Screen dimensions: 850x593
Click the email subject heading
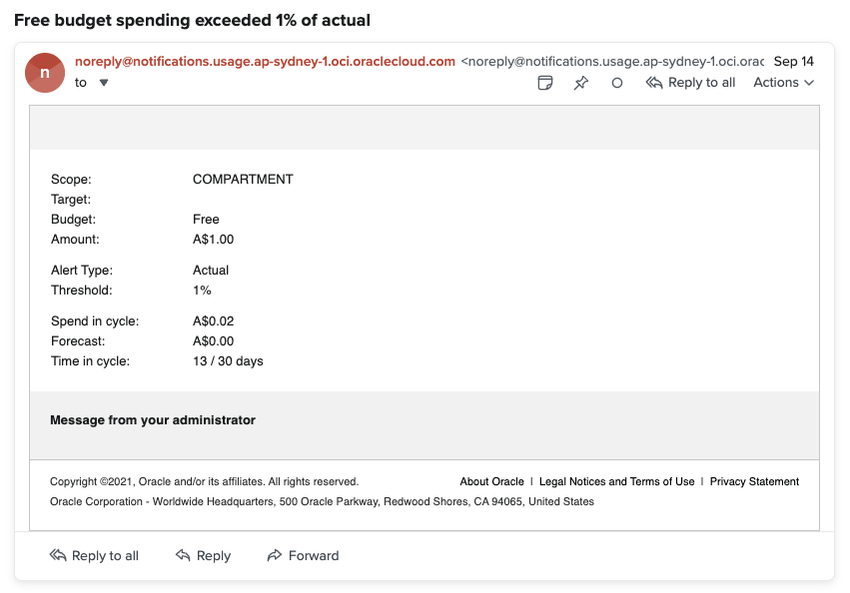pyautogui.click(x=192, y=20)
